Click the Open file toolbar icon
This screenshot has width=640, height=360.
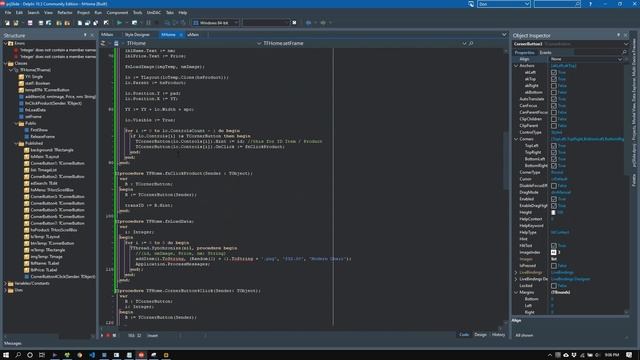[16, 23]
